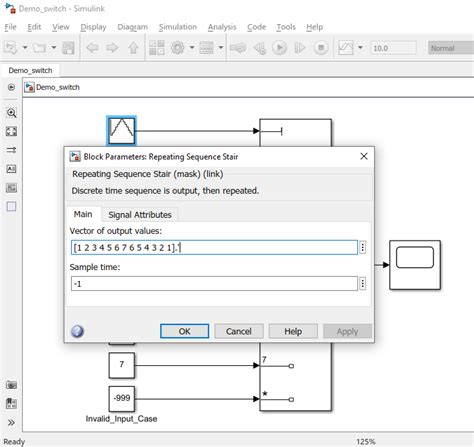Click the Sample time input field
The height and width of the screenshot is (447, 474).
pyautogui.click(x=214, y=284)
